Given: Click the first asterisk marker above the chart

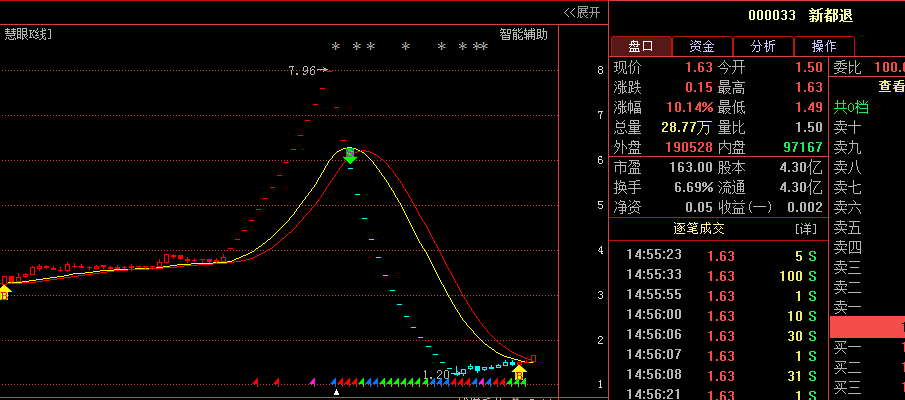Looking at the screenshot, I should (x=336, y=47).
